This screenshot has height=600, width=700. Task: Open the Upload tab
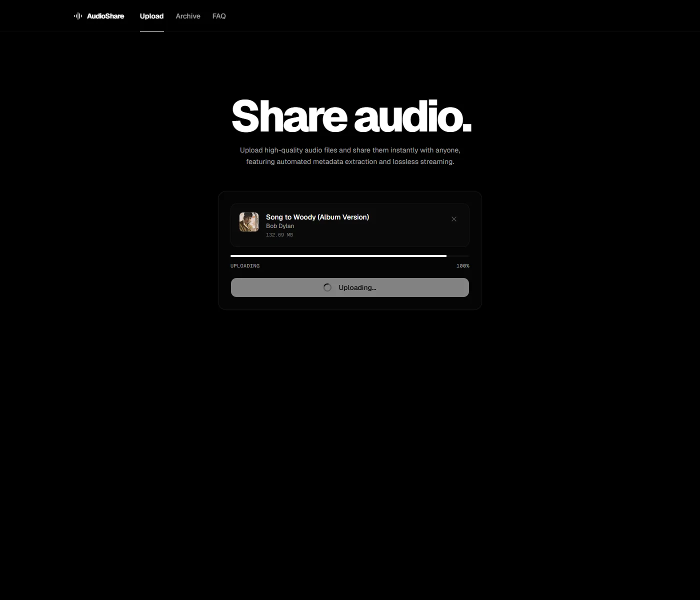coord(152,16)
